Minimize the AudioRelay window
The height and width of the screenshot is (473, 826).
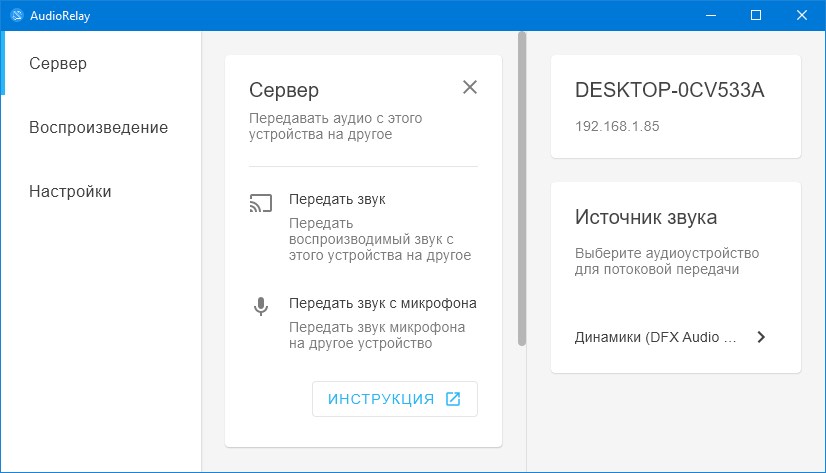coord(711,15)
